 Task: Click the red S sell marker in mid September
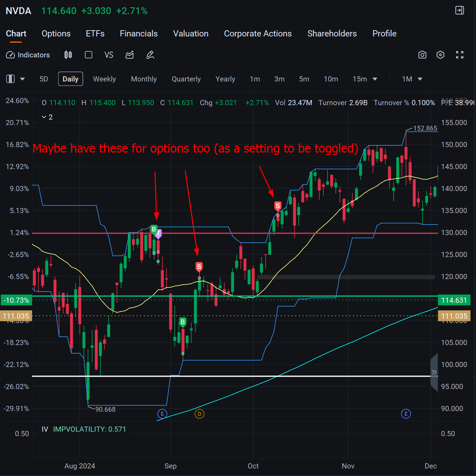(x=199, y=267)
